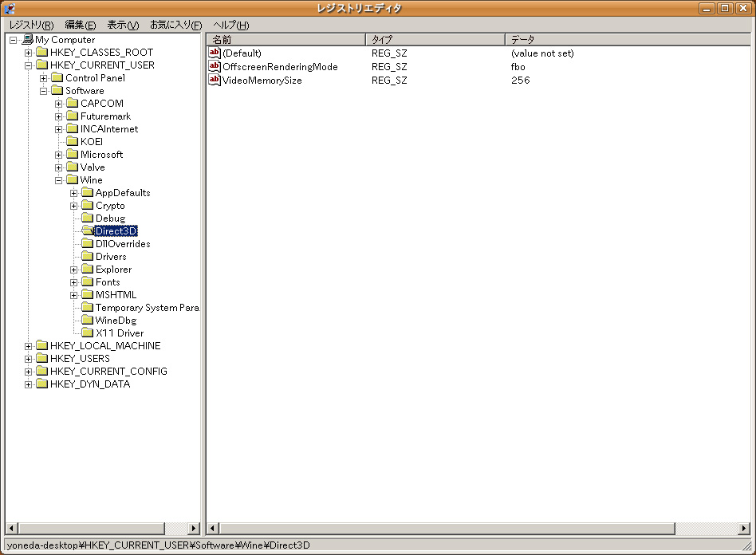Click the 'VideoMemorySize' value name
Screen dimensions: 756x555
click(262, 80)
